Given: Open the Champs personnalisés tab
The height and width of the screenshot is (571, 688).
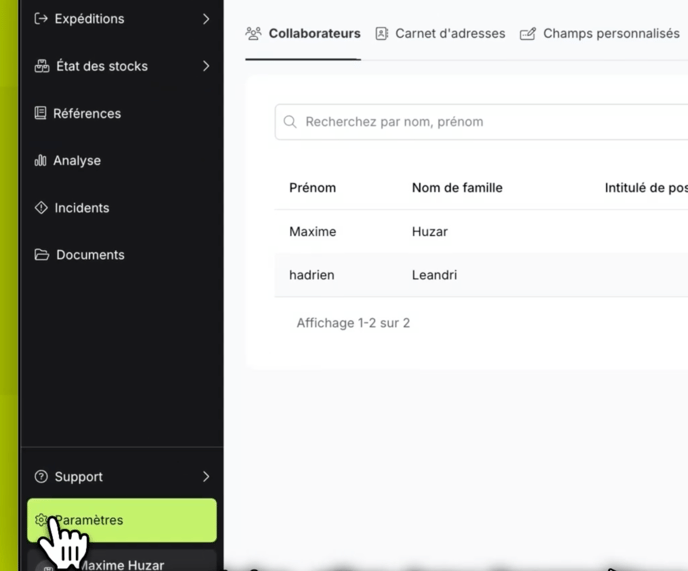Looking at the screenshot, I should click(x=610, y=34).
